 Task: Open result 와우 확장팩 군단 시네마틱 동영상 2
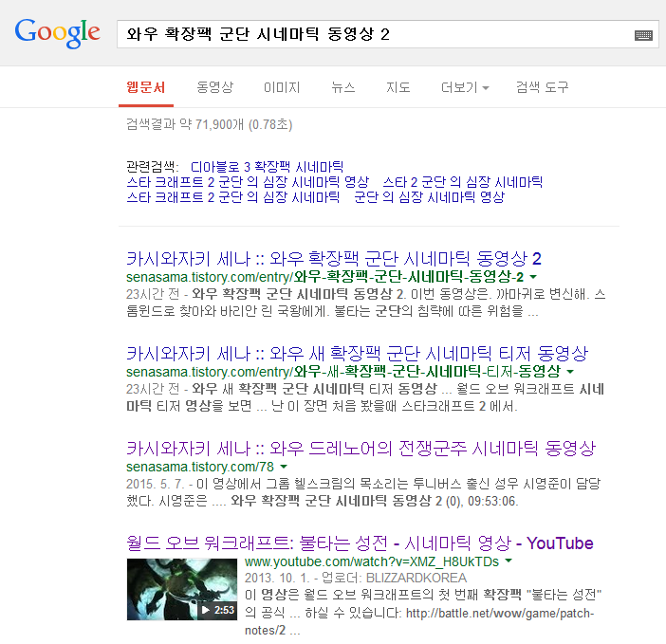[333, 259]
